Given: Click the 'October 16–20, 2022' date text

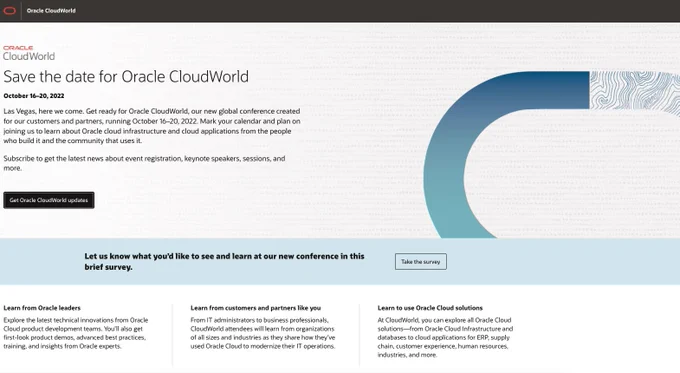Looking at the screenshot, I should (x=34, y=96).
